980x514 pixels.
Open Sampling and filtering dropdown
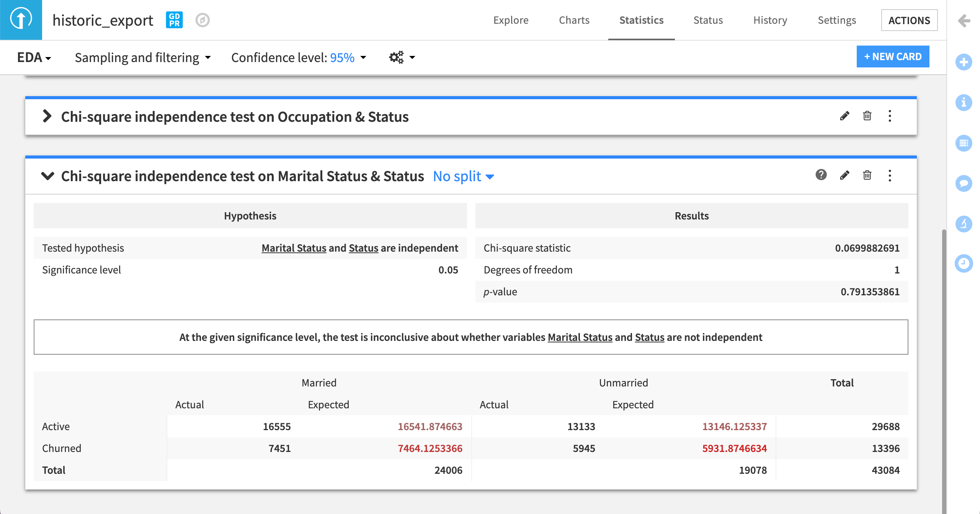(142, 57)
